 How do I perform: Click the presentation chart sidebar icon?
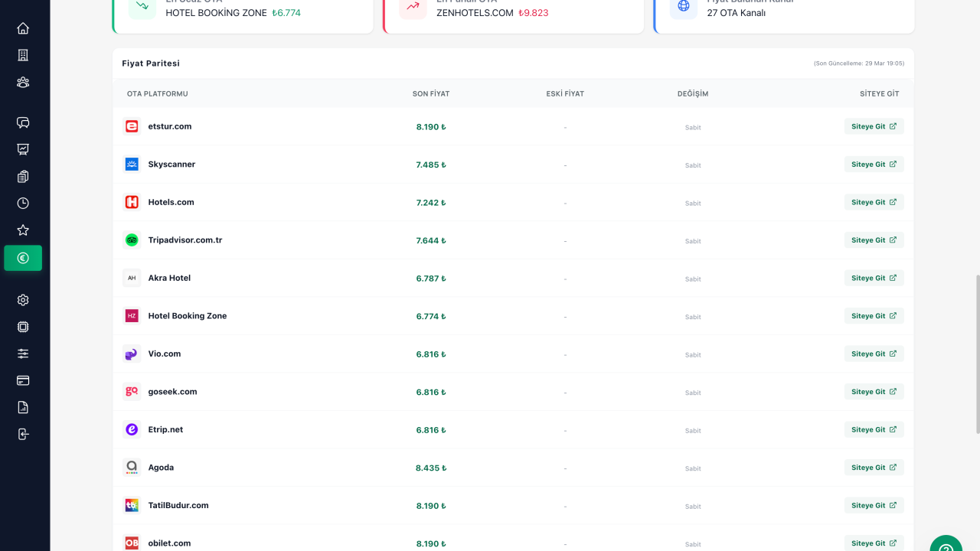(x=23, y=149)
